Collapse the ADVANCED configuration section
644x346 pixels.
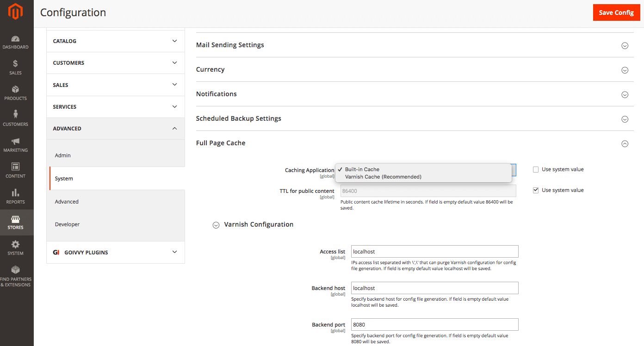click(115, 128)
